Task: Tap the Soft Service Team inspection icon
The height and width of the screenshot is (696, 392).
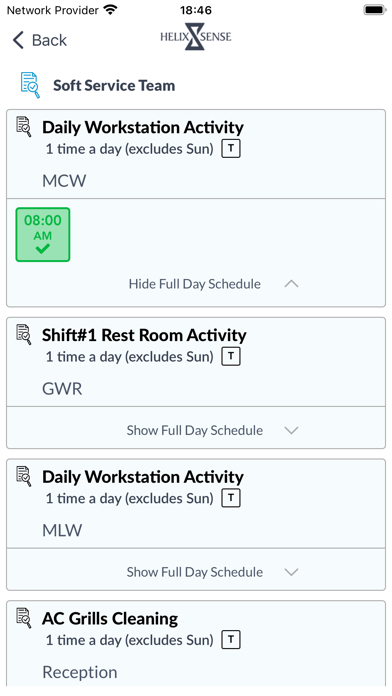Action: [30, 85]
